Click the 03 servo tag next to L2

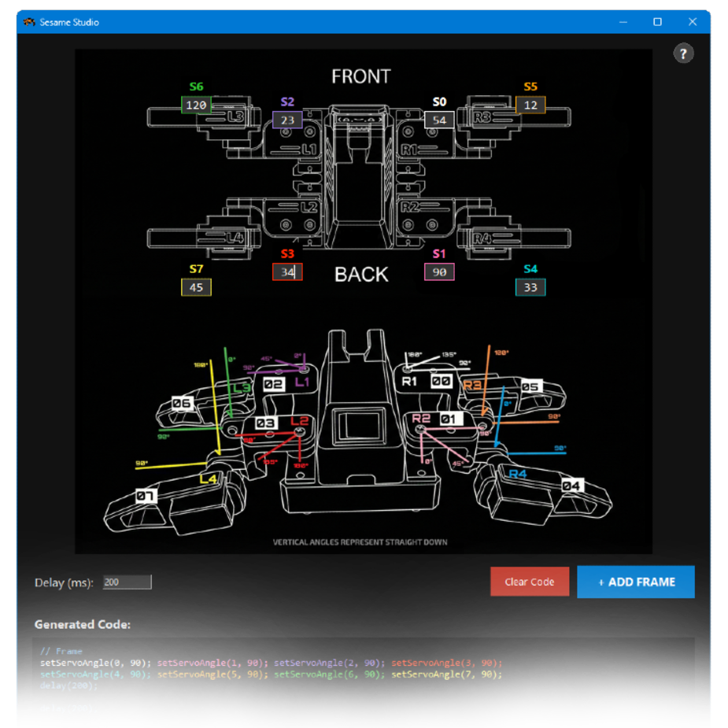[x=266, y=423]
